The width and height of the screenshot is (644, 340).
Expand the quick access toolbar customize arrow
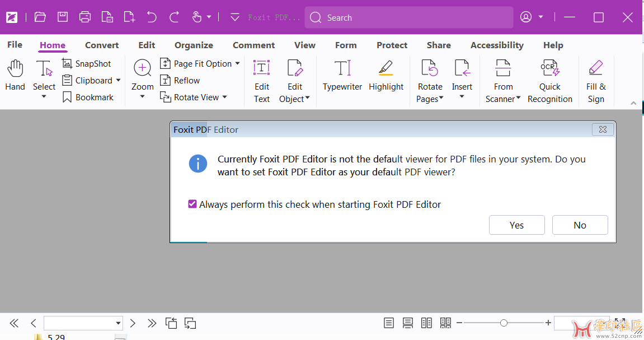pos(235,17)
